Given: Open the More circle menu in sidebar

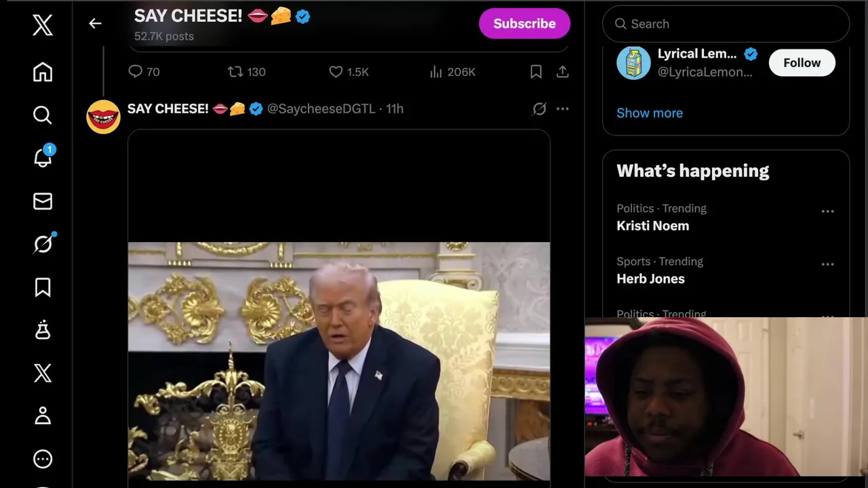Looking at the screenshot, I should tap(43, 459).
